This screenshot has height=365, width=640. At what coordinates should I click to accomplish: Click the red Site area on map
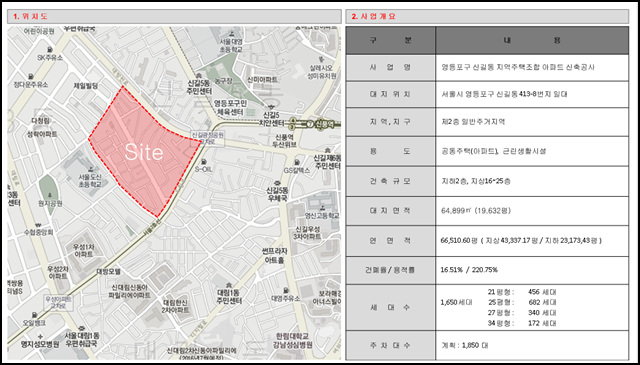click(144, 152)
